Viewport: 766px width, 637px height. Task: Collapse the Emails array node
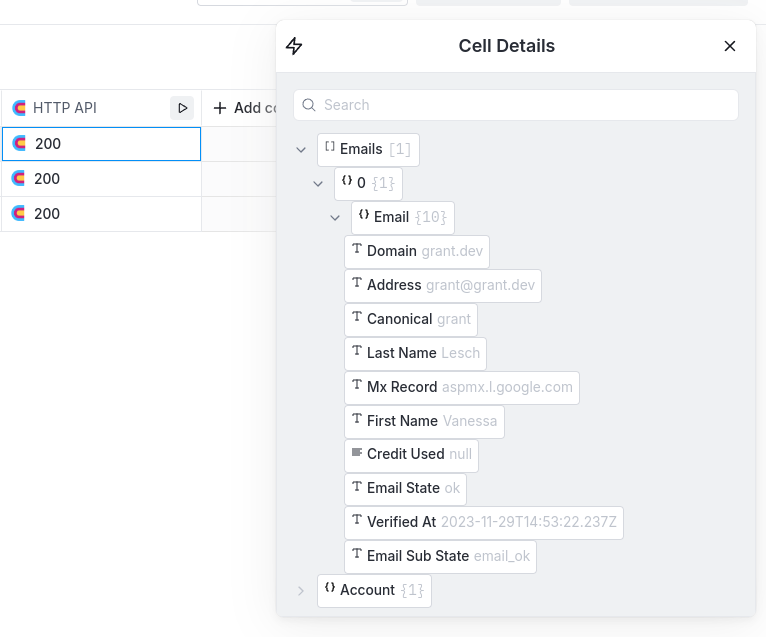[x=301, y=150]
